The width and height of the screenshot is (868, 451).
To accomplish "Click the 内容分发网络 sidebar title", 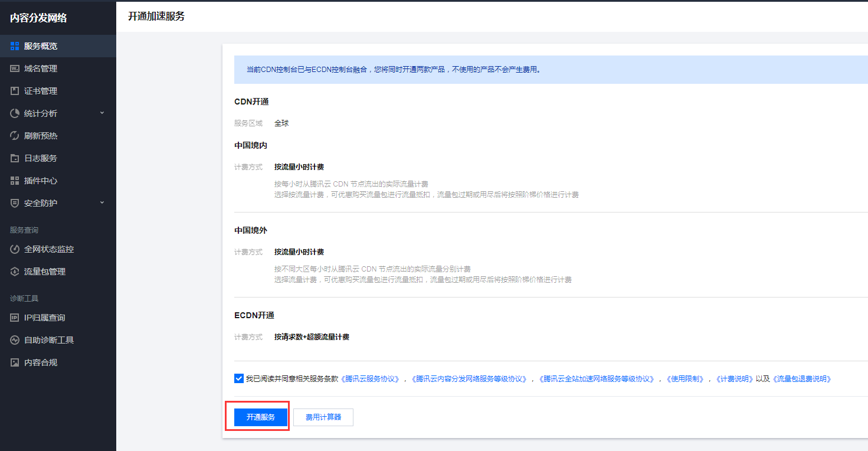I will (x=38, y=18).
